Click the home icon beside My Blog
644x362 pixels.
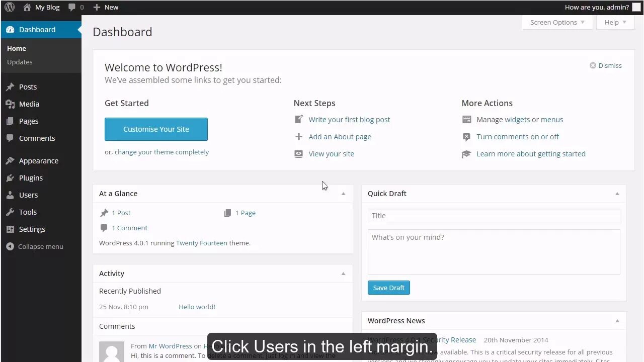(x=27, y=7)
